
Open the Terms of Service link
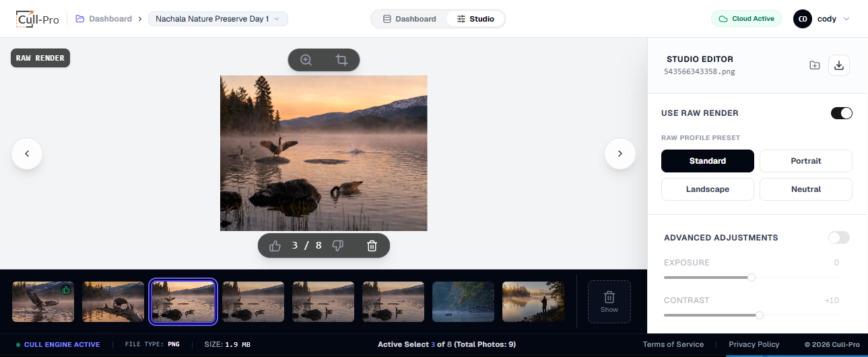click(x=673, y=344)
